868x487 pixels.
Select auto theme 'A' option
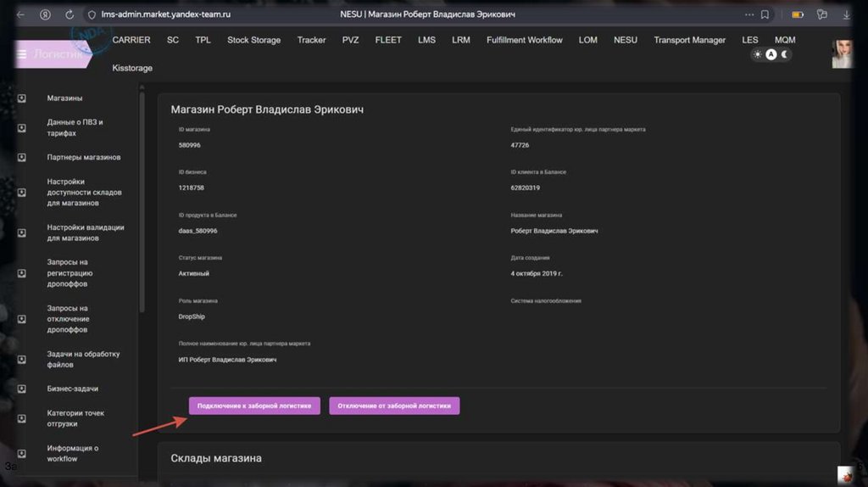[771, 54]
